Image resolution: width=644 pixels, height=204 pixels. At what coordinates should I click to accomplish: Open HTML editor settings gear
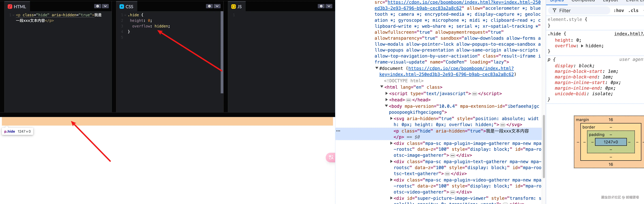pyautogui.click(x=97, y=6)
